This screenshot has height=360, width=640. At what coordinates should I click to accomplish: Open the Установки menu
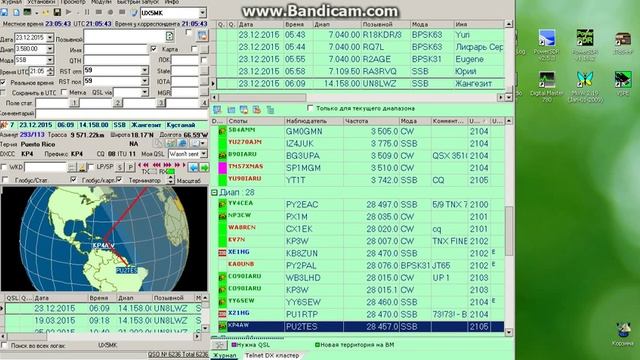[41, 2]
